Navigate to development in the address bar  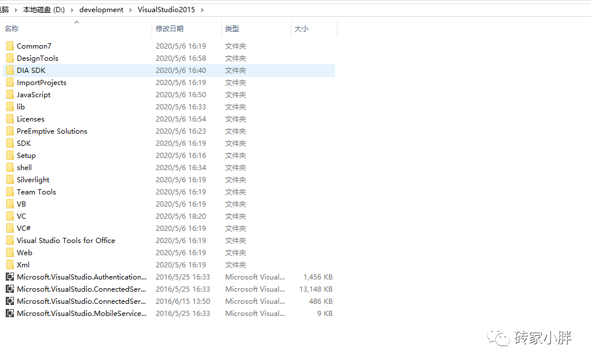click(101, 10)
